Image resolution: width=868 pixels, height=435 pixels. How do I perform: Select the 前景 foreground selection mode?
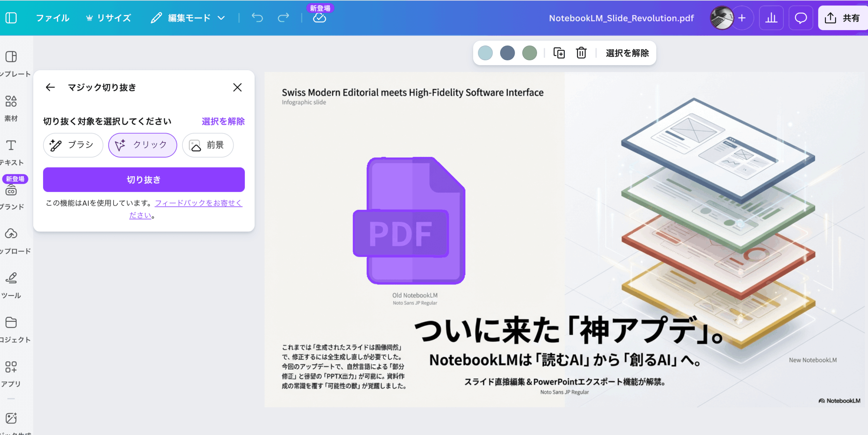(x=208, y=145)
